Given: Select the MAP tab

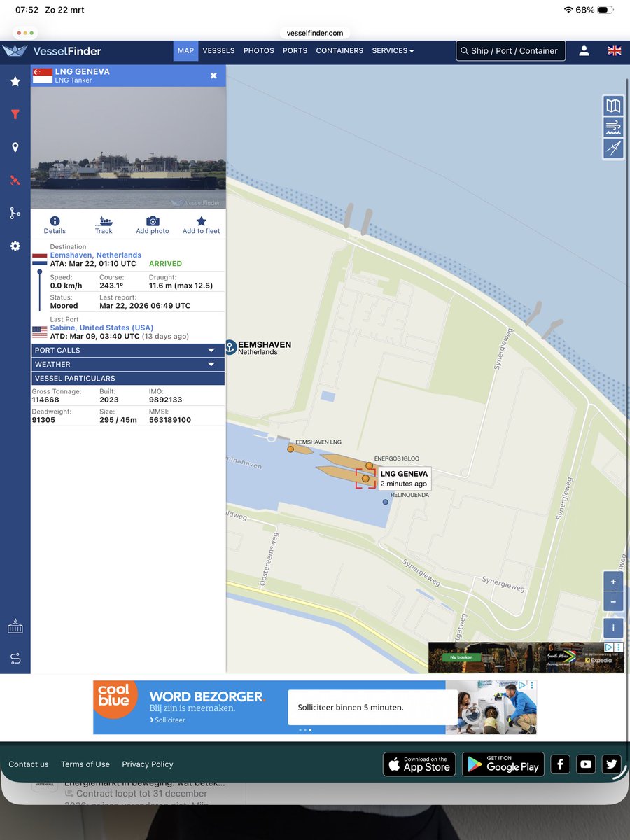Looking at the screenshot, I should 185,50.
